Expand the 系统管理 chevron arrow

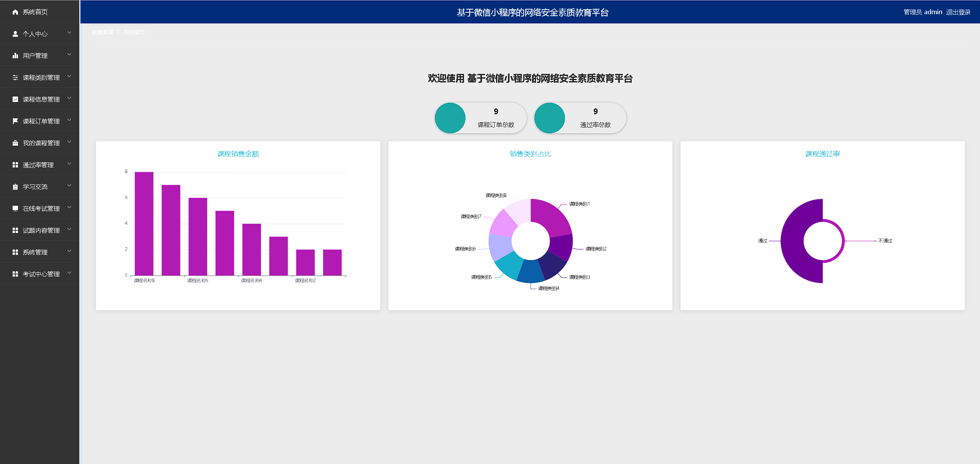pos(69,251)
